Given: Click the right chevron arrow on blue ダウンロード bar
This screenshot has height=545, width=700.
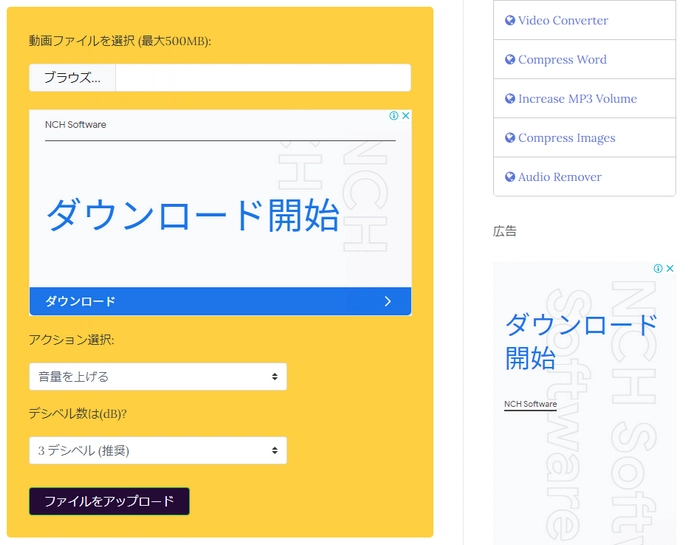Looking at the screenshot, I should [388, 301].
